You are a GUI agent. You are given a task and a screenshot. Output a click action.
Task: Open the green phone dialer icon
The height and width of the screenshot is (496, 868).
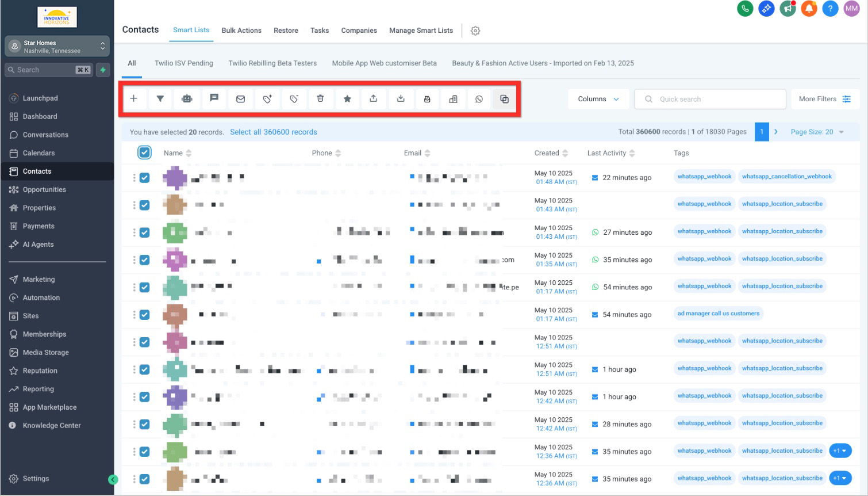pos(745,9)
